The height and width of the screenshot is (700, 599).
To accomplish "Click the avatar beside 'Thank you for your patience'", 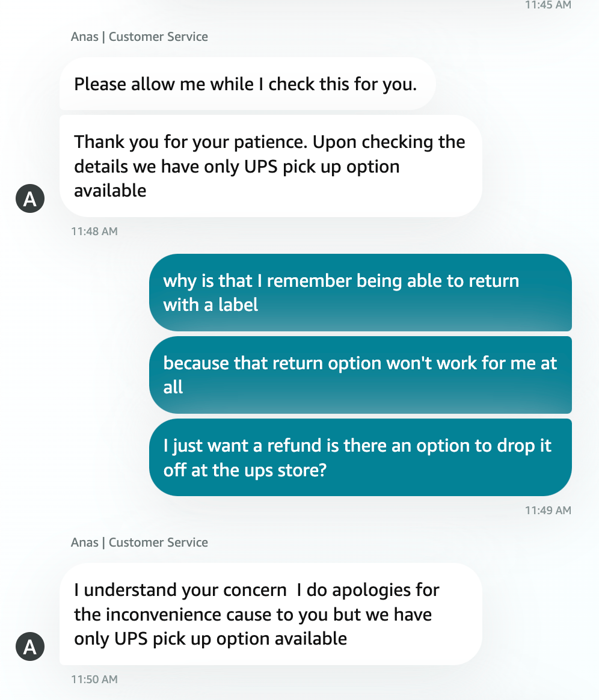I will coord(29,198).
